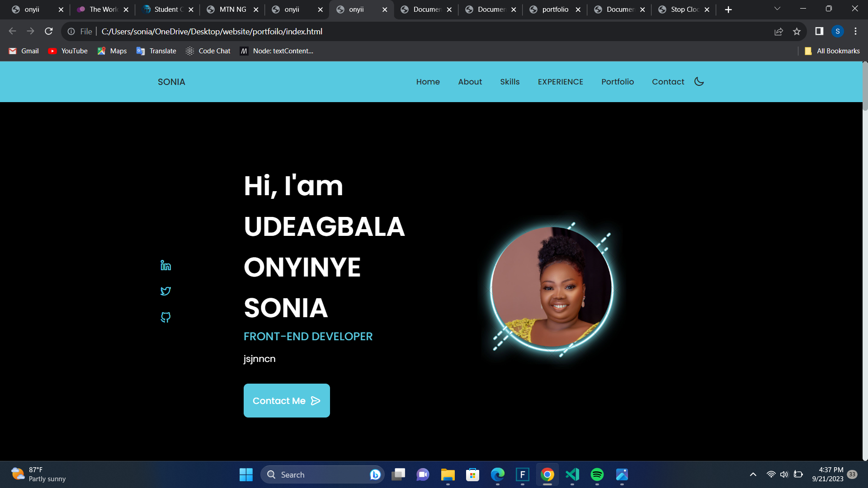The image size is (868, 488).
Task: Click the Contact Me button
Action: [x=287, y=401]
